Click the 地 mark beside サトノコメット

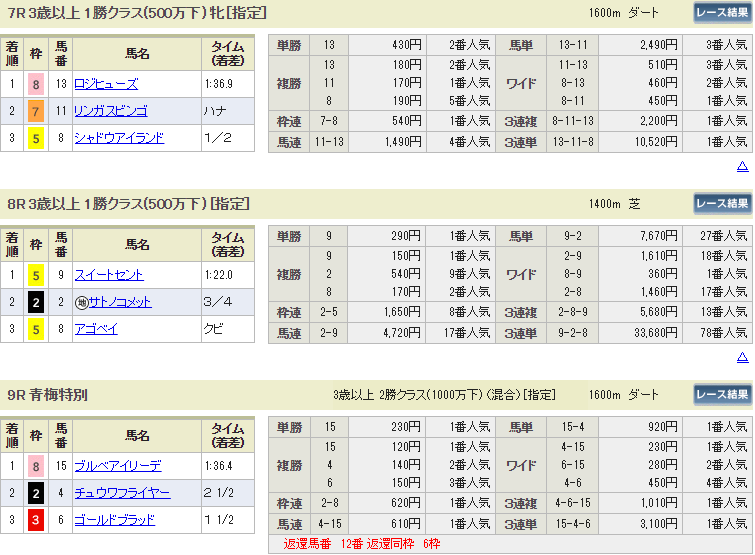(81, 303)
